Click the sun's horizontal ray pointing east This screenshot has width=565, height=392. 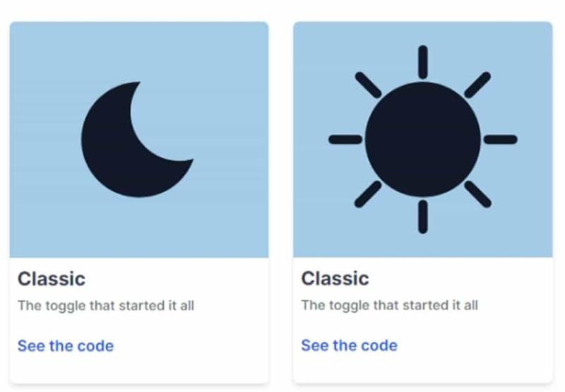coord(501,139)
